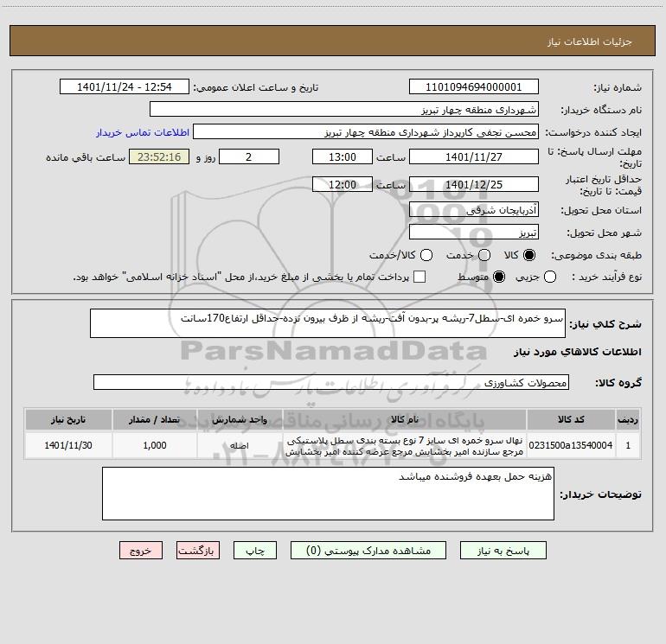Click the buyer notes text area
The width and height of the screenshot is (666, 644).
(x=328, y=494)
